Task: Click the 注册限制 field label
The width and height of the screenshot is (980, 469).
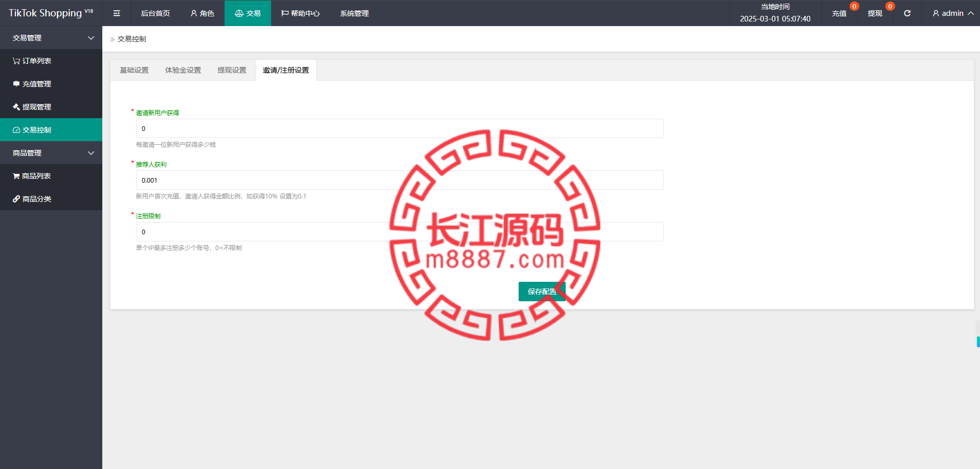Action: (148, 216)
